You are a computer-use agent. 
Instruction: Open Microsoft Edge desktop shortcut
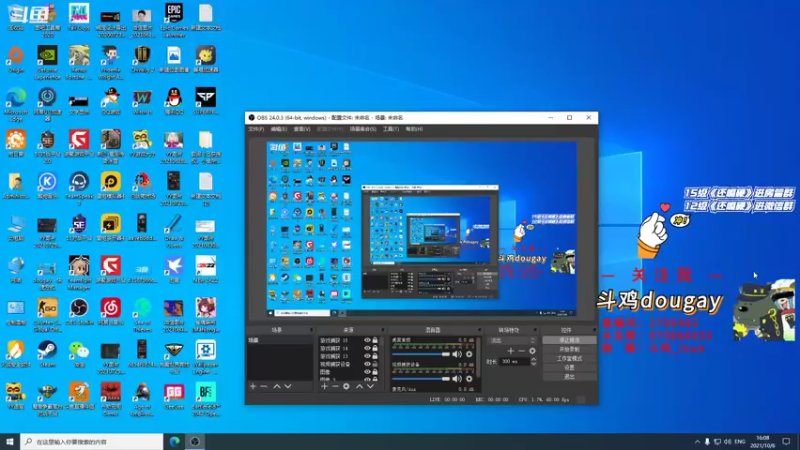click(16, 105)
